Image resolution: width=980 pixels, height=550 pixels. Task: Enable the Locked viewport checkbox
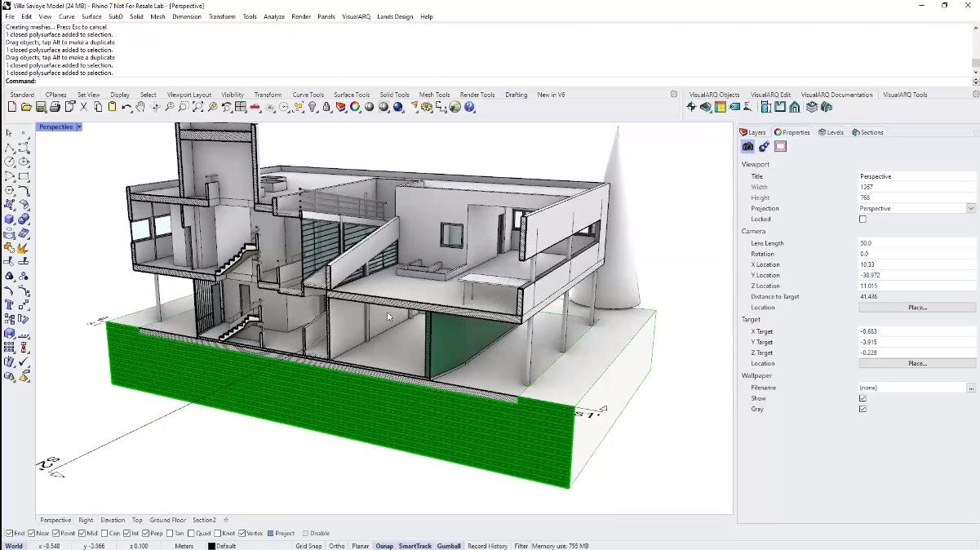(862, 219)
